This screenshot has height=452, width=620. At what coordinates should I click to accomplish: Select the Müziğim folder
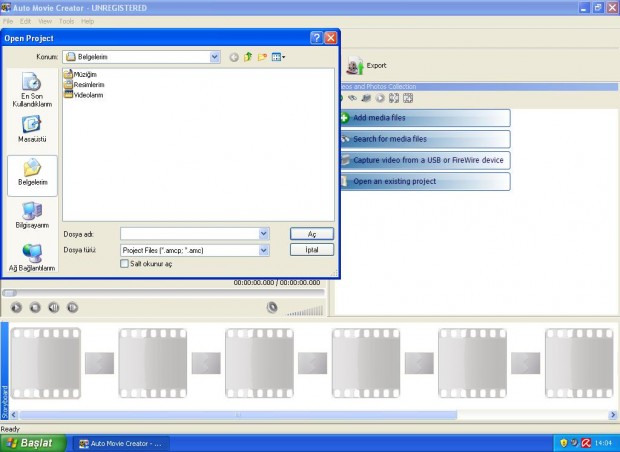[x=80, y=74]
